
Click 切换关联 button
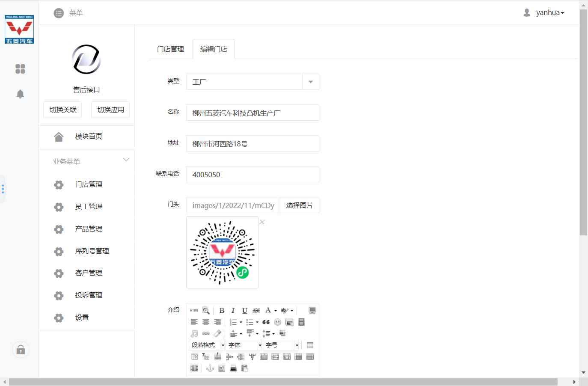(63, 110)
